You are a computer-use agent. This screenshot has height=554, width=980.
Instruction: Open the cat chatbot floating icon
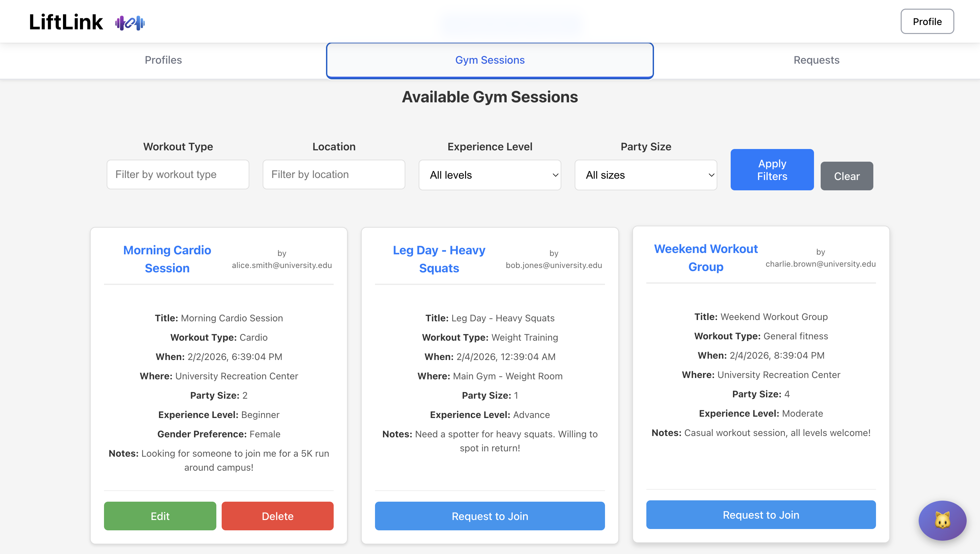(x=942, y=520)
